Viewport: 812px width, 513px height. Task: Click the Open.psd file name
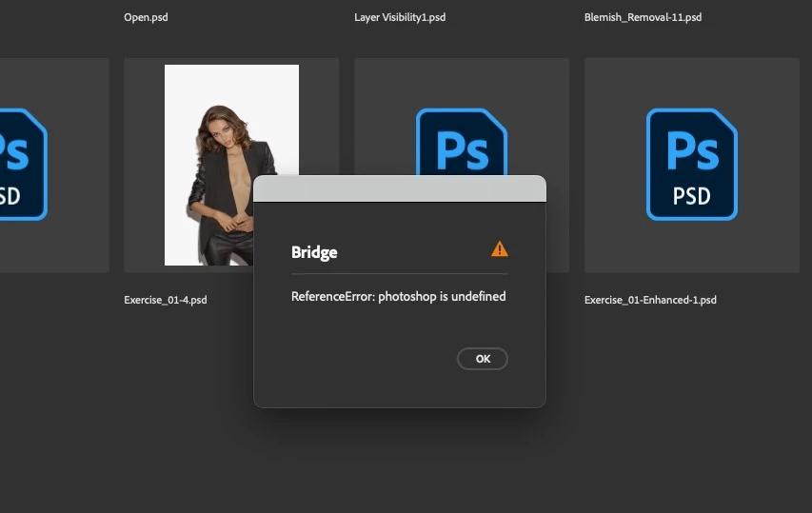click(146, 17)
